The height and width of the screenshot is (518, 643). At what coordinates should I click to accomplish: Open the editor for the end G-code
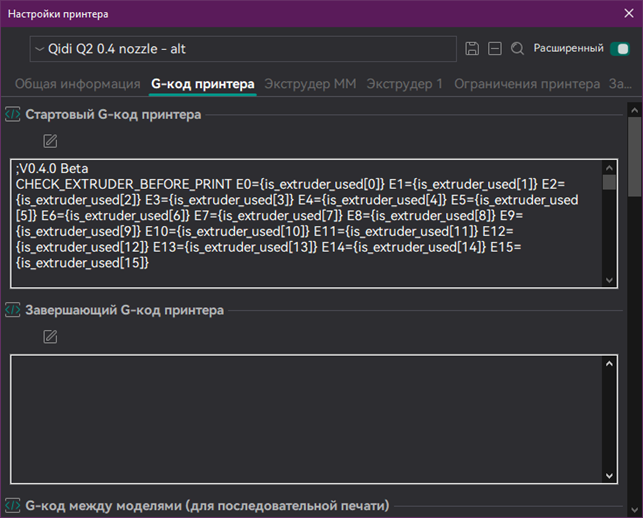pyautogui.click(x=50, y=336)
